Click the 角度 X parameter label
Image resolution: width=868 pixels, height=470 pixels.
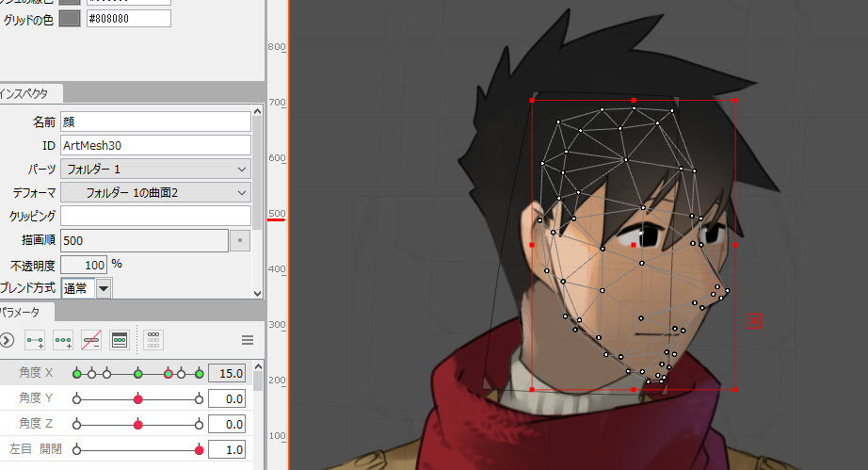36,373
